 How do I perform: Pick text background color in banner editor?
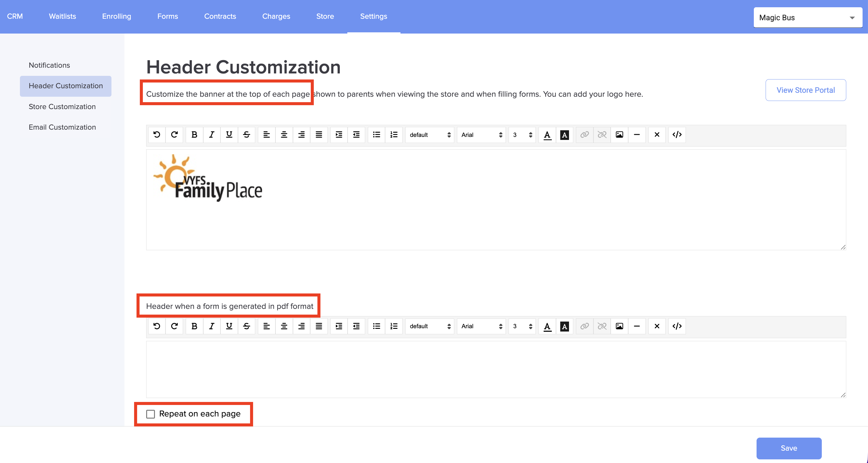(564, 134)
